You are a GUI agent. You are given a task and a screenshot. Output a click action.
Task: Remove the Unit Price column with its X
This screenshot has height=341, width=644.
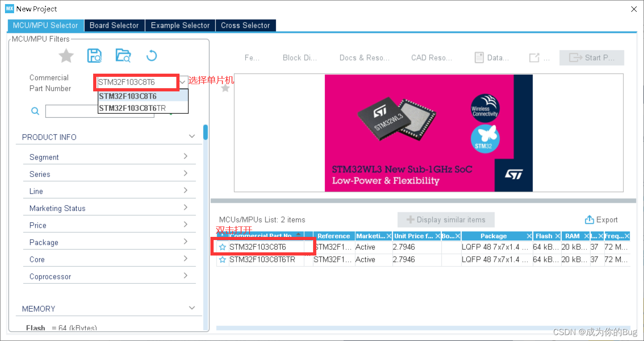click(437, 236)
